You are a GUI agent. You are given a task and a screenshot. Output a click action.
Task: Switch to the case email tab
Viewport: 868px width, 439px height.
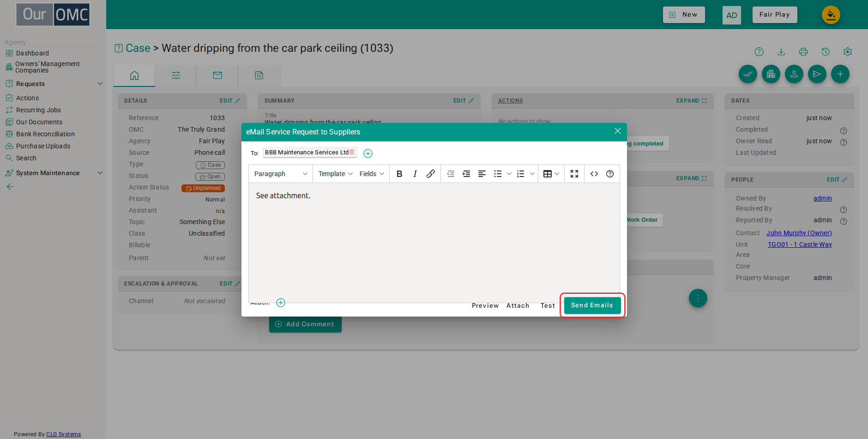[217, 75]
